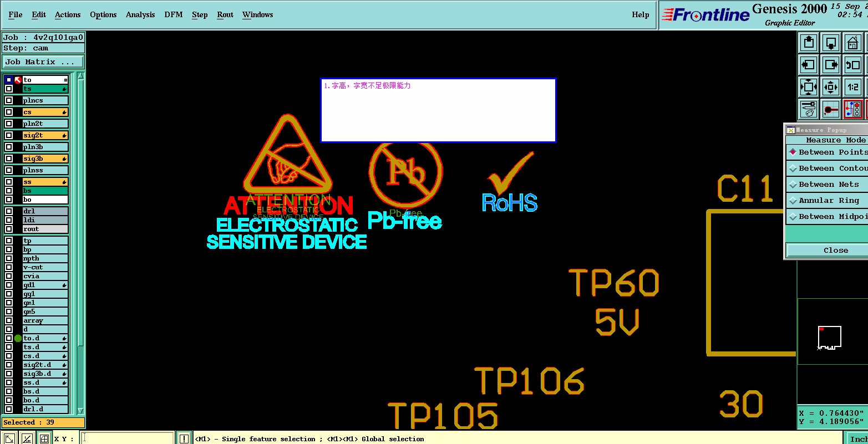
Task: Click the pan right view icon
Action: (x=831, y=65)
